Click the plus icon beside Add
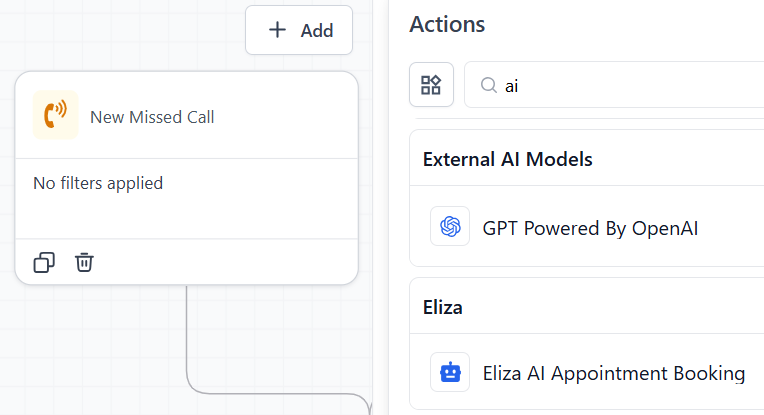 278,30
